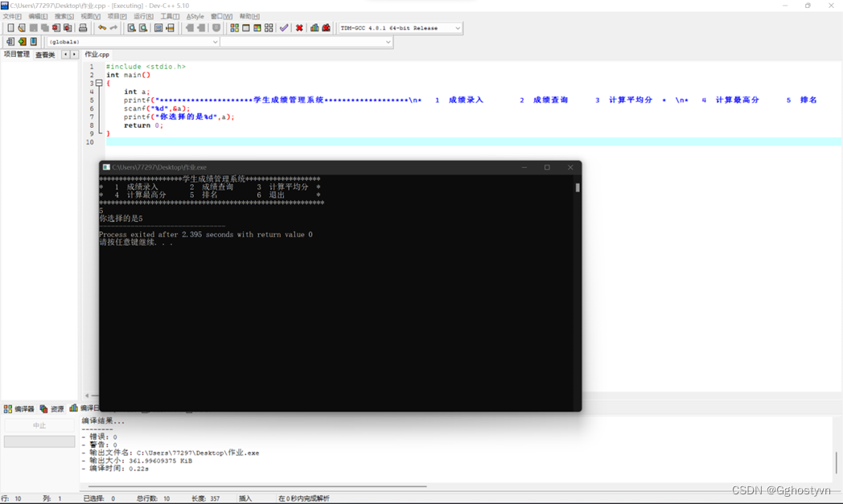843x504 pixels.
Task: Close the 作业.exe console window
Action: pyautogui.click(x=570, y=168)
